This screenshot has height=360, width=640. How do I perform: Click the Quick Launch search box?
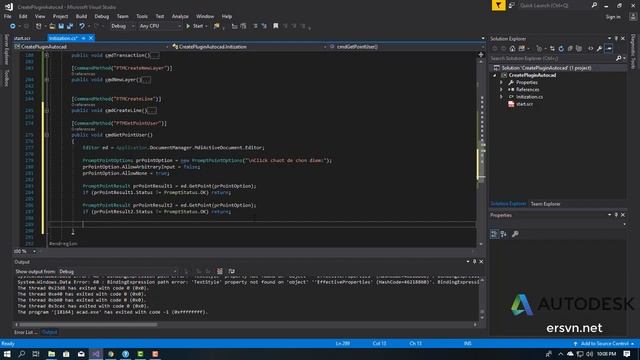point(558,5)
